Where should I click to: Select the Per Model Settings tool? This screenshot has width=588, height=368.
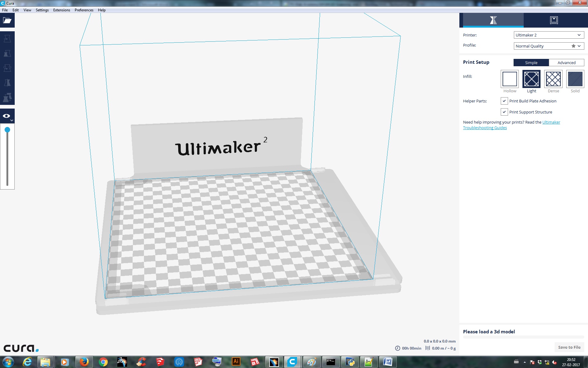tap(7, 98)
